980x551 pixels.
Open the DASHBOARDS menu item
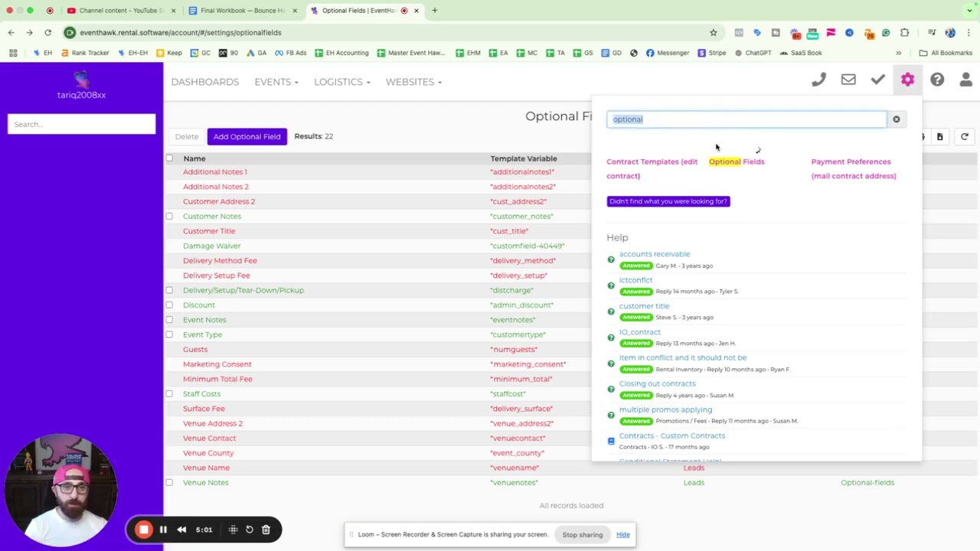tap(205, 82)
